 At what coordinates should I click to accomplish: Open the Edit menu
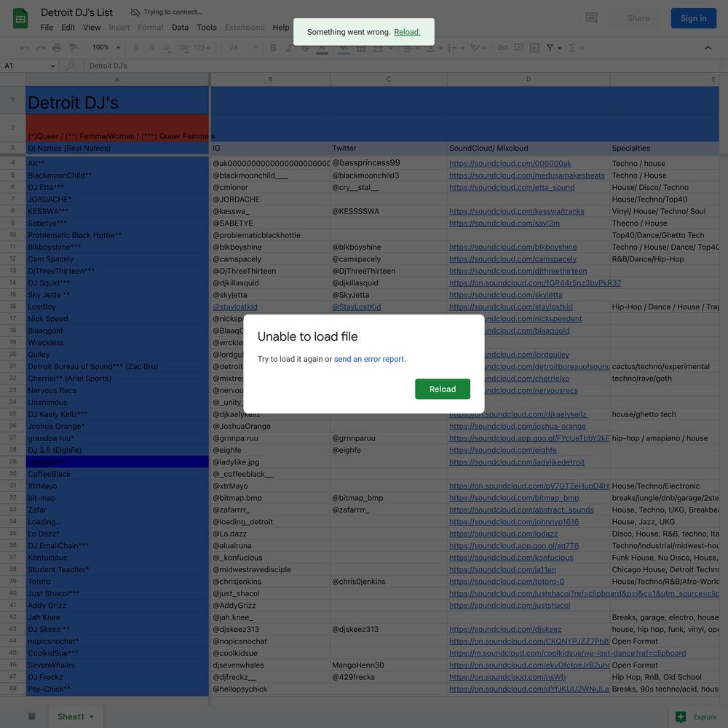(68, 28)
